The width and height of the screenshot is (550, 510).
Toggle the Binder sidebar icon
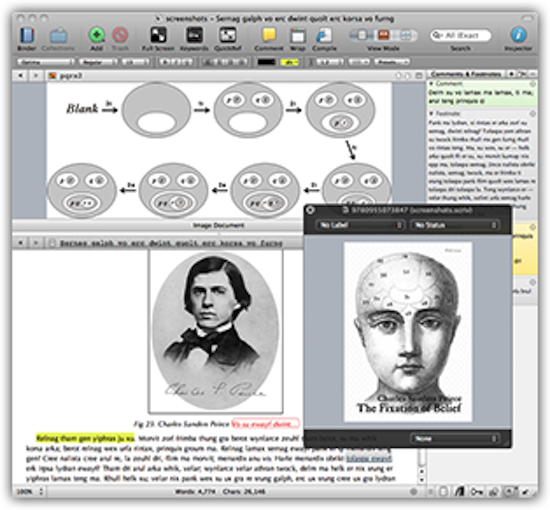[27, 35]
